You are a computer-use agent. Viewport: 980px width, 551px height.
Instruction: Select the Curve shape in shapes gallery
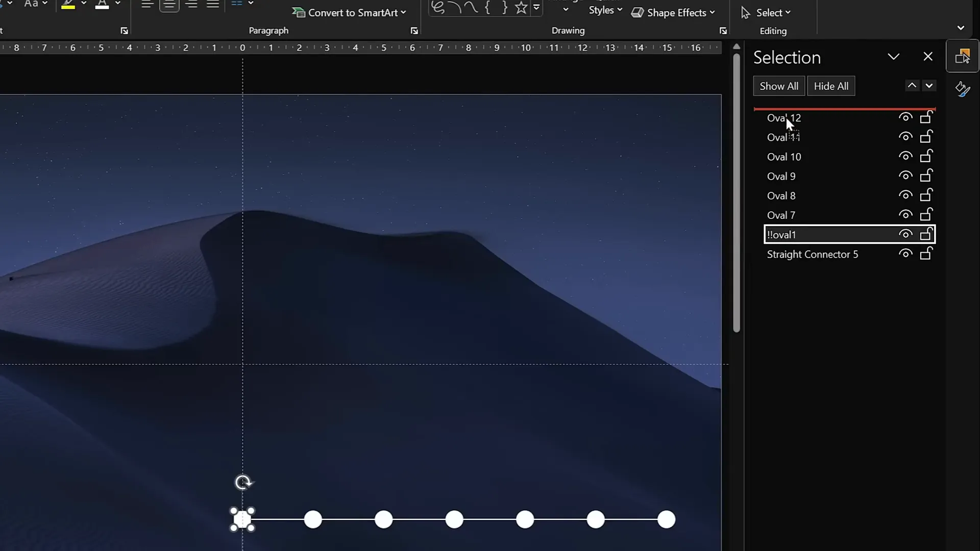471,8
